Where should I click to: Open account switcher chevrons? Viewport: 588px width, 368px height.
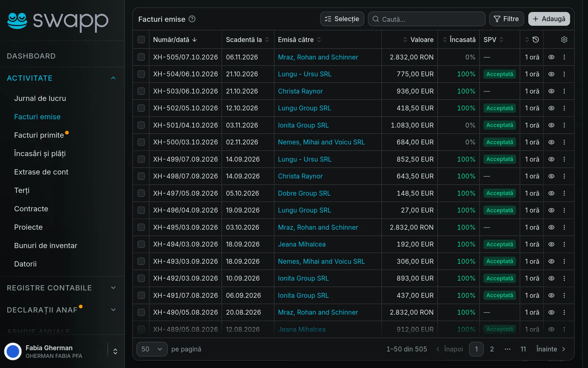[x=115, y=351]
